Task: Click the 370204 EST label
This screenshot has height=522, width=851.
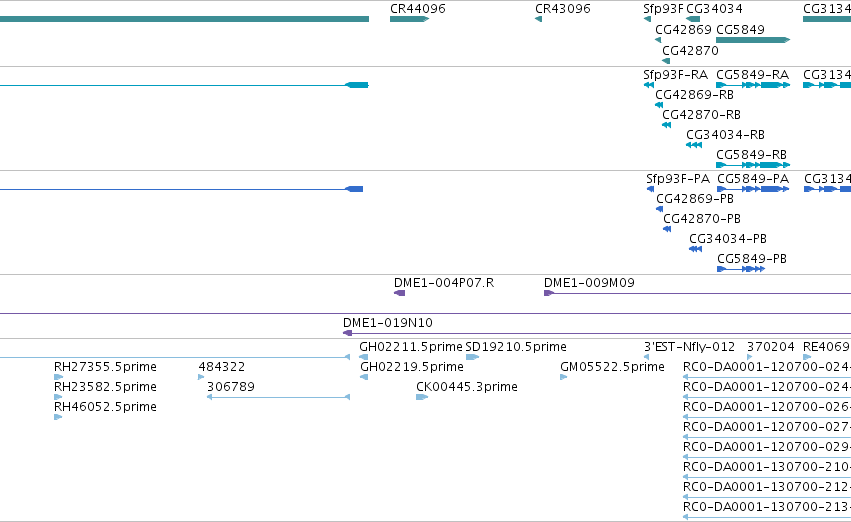Action: coord(771,347)
